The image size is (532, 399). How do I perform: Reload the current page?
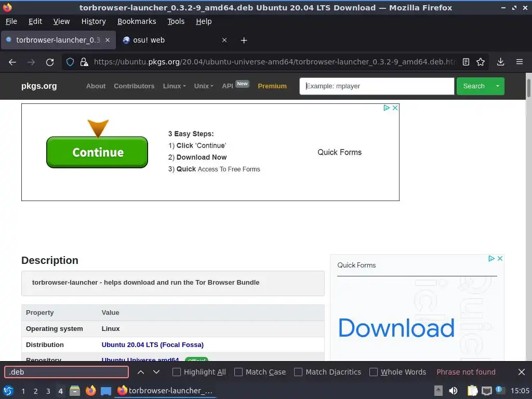tap(50, 62)
